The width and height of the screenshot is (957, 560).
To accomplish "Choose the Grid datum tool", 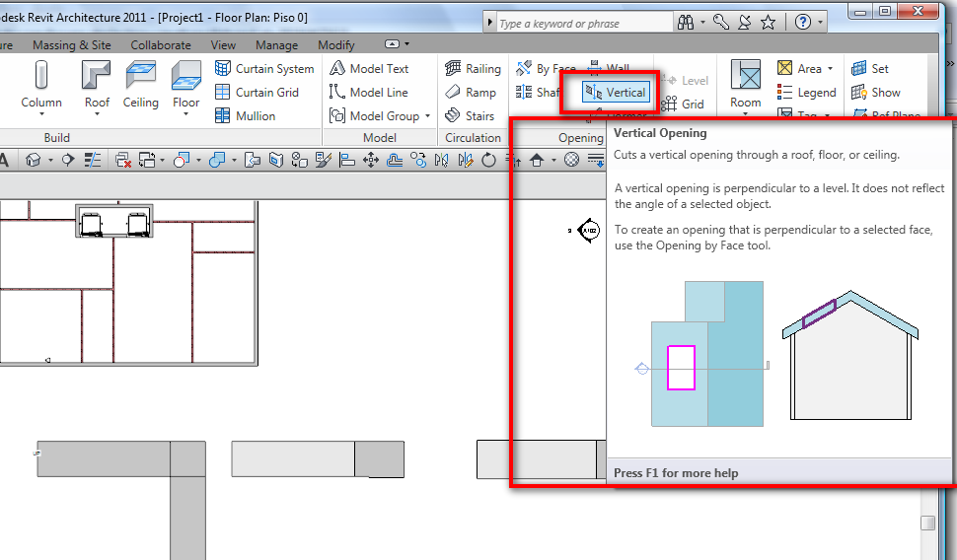I will [683, 104].
